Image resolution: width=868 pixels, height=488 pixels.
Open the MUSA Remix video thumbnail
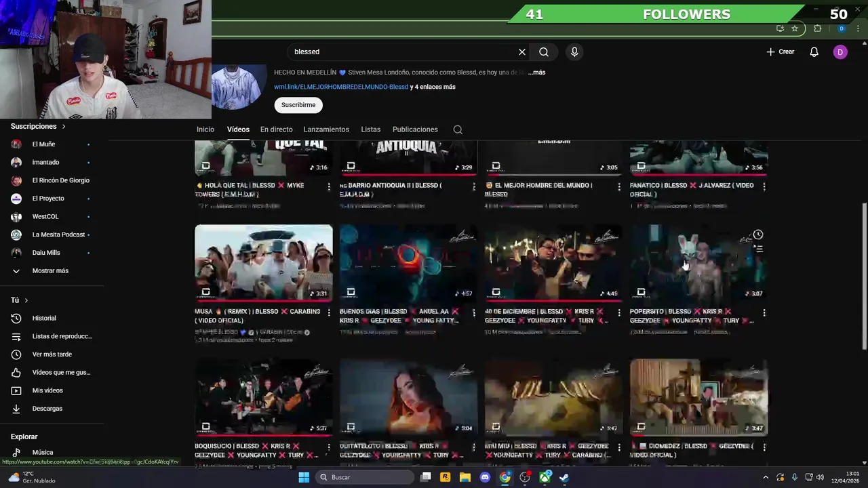point(264,263)
